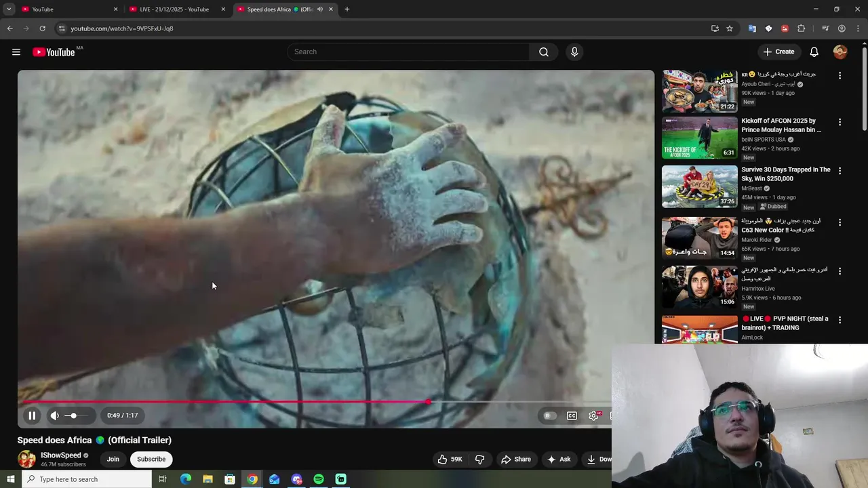The height and width of the screenshot is (488, 868).
Task: Like the video with thumbs up
Action: click(x=450, y=459)
